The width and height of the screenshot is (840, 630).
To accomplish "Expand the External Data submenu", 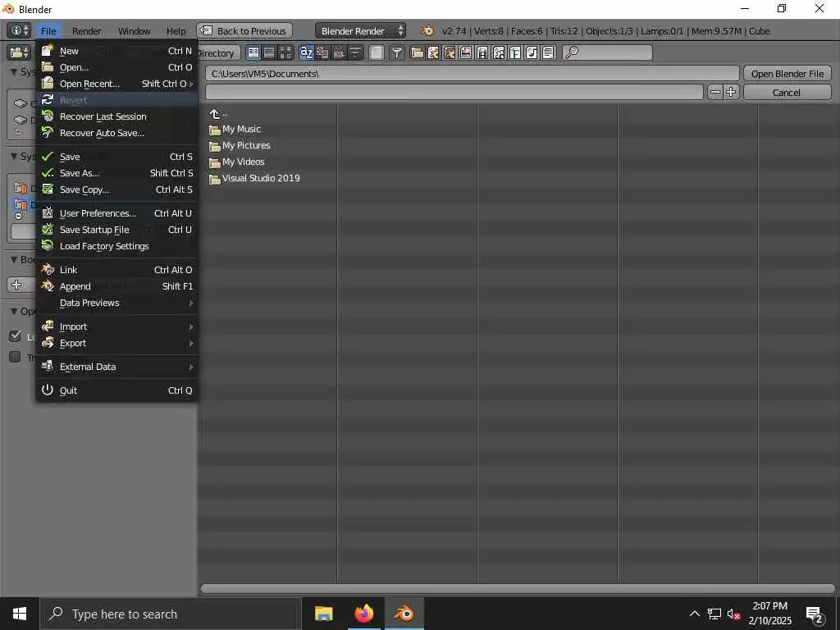I will point(118,367).
